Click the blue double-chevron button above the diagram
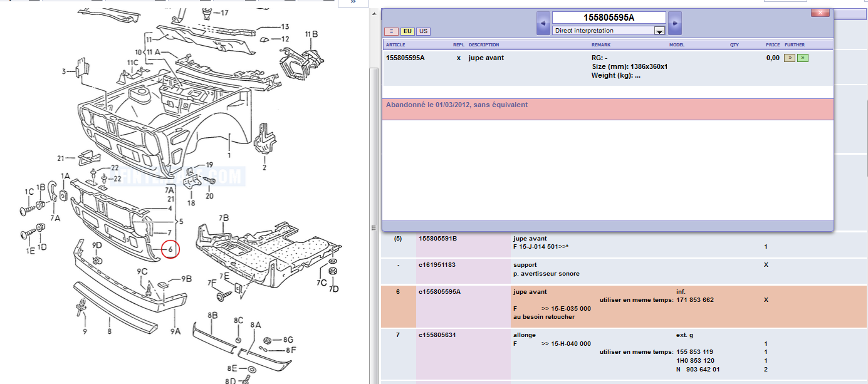This screenshot has width=868, height=384. [x=353, y=3]
